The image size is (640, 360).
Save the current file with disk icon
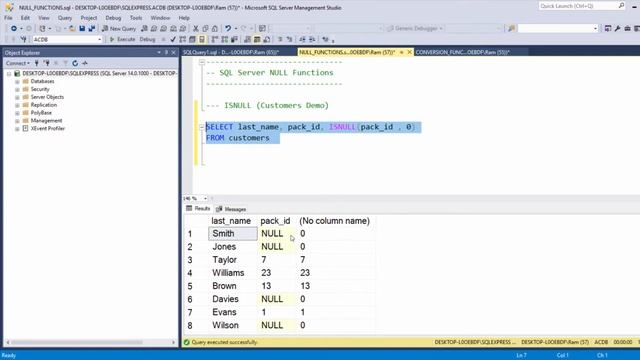point(82,29)
